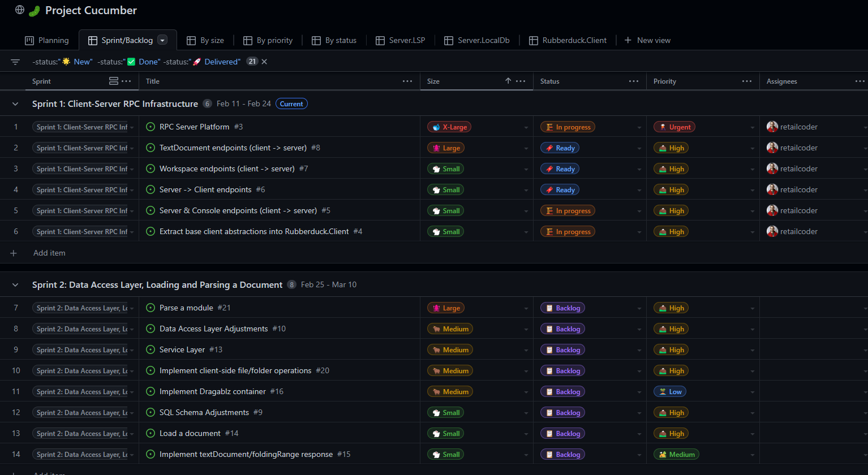868x475 pixels.
Task: Click the filter icon beside the status filters
Action: click(x=15, y=62)
